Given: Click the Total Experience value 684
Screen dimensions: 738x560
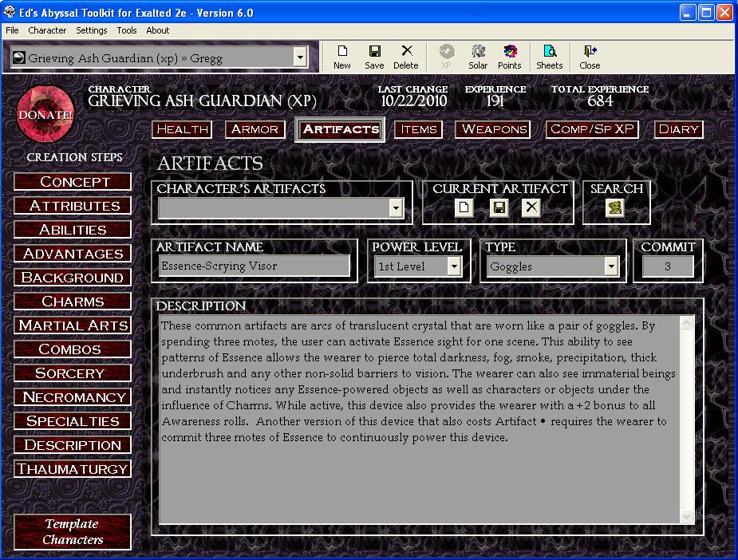Looking at the screenshot, I should click(600, 101).
